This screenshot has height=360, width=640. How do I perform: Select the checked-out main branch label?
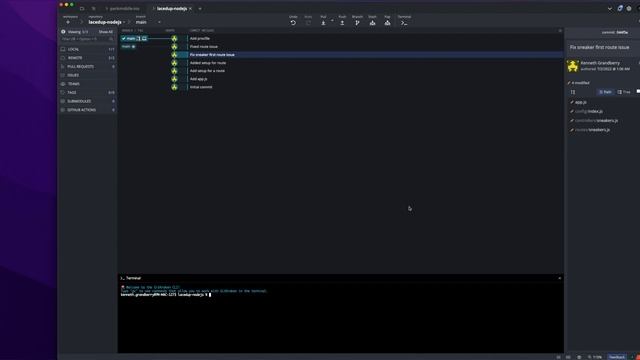pyautogui.click(x=134, y=38)
